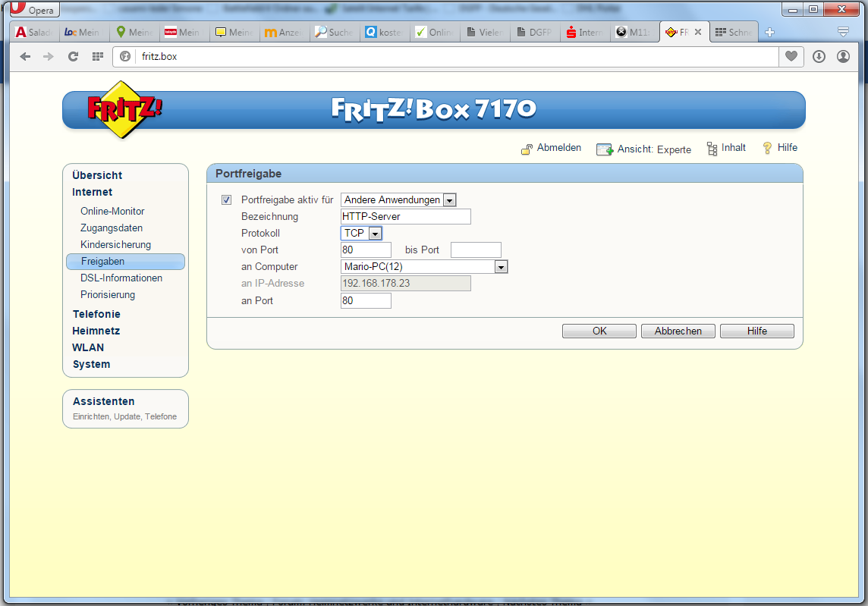Open the Protokoll TCP dropdown
This screenshot has height=606, width=868.
[x=361, y=233]
